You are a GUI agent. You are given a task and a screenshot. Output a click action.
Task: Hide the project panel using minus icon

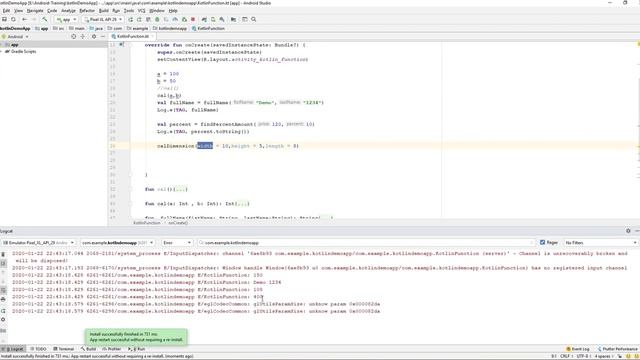[103, 36]
